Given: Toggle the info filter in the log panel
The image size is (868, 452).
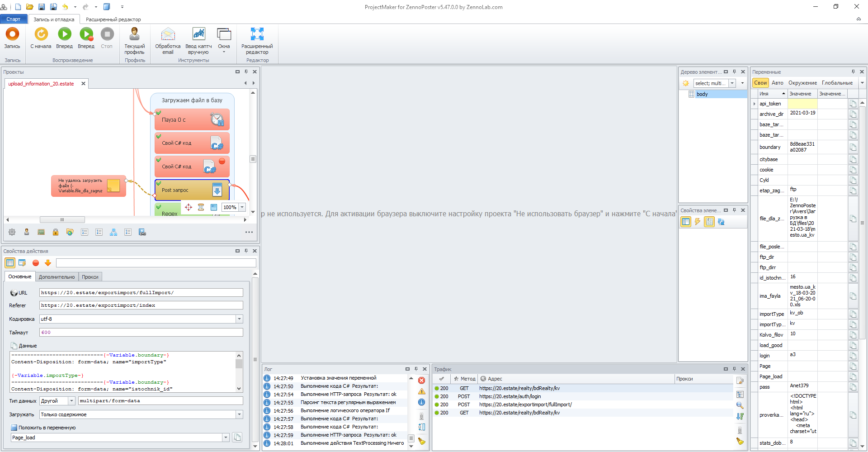Looking at the screenshot, I should pyautogui.click(x=422, y=402).
